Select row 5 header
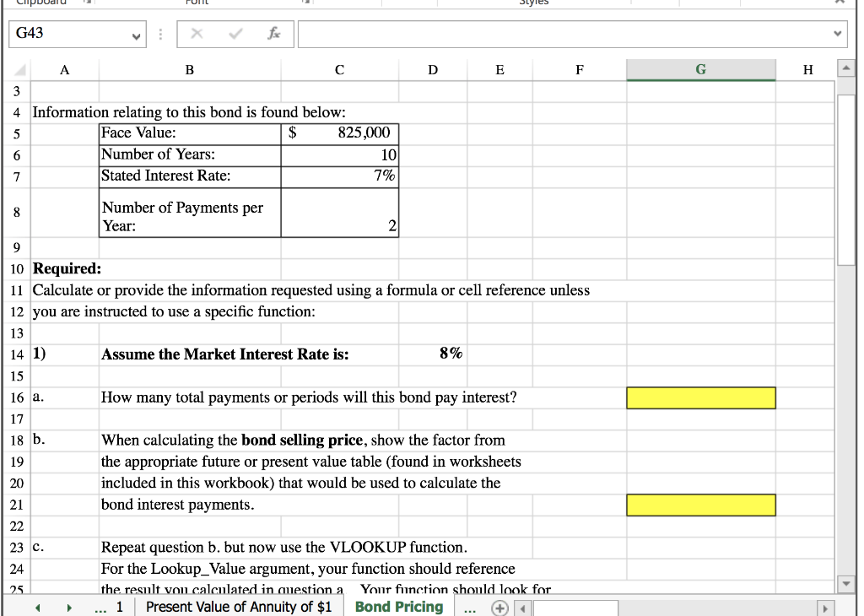Viewport: 864px width, 616px height. [17, 134]
